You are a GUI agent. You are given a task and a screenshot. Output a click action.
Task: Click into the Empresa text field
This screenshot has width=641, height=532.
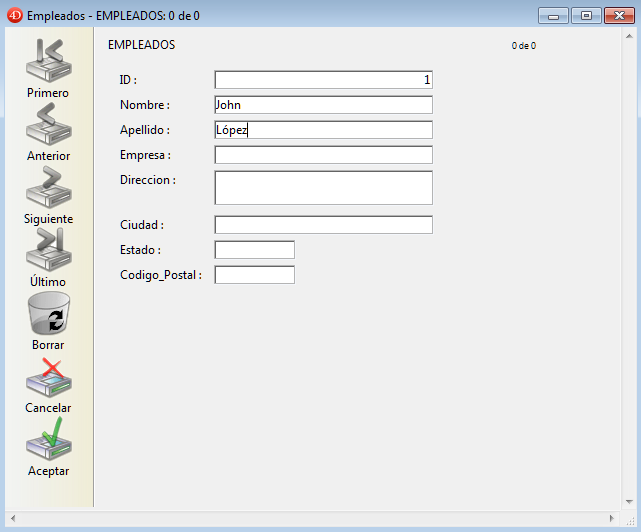pyautogui.click(x=323, y=155)
